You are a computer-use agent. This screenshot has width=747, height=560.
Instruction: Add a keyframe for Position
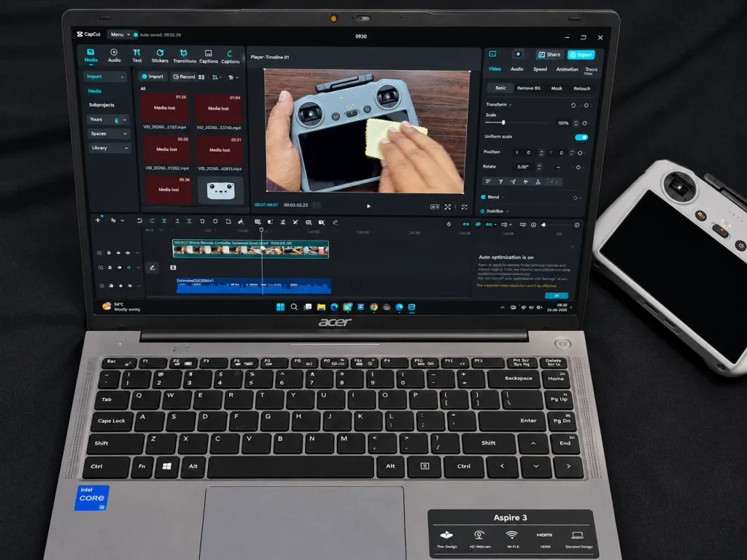click(x=580, y=153)
